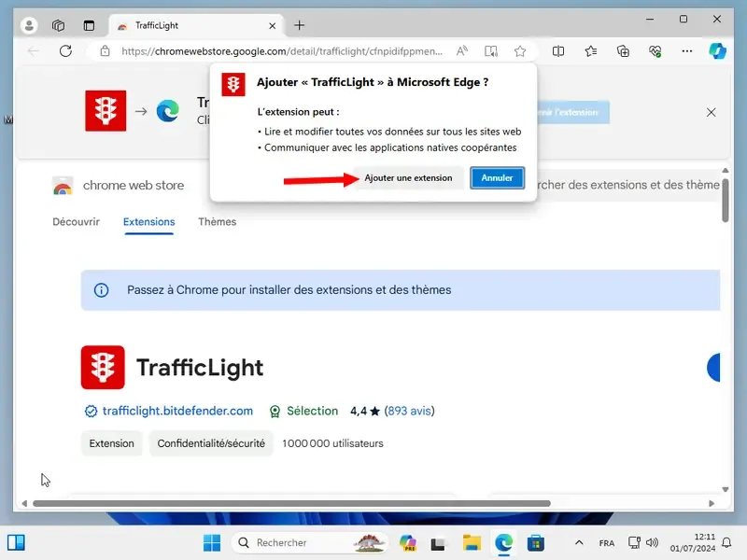Open Immersive reader icon
This screenshot has height=560, width=747.
[491, 51]
